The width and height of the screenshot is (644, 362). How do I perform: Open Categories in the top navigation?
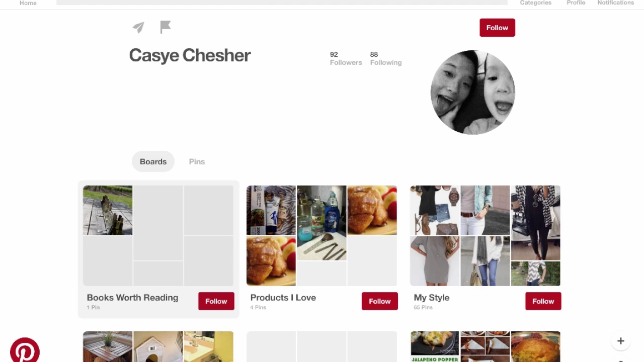click(x=536, y=3)
